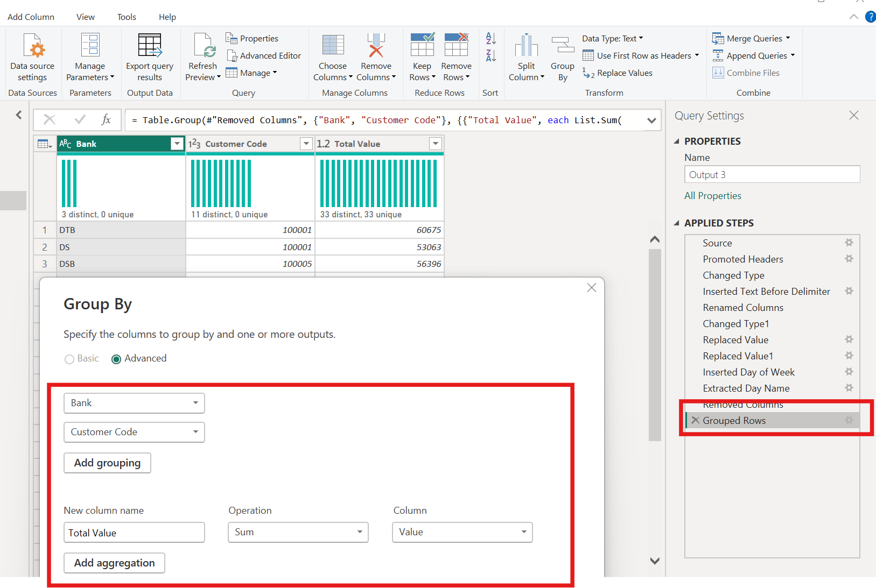
Task: Open Manage Parameters
Action: coord(90,57)
